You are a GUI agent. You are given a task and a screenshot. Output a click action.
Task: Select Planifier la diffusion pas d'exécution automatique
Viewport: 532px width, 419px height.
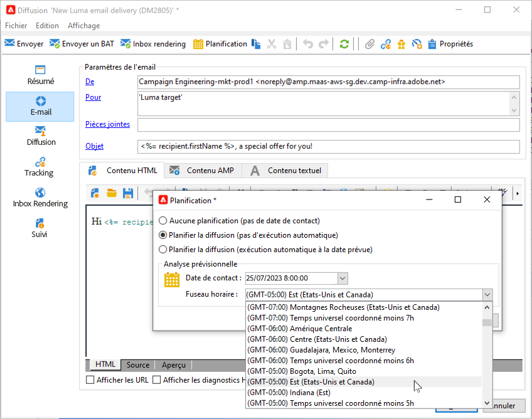163,235
